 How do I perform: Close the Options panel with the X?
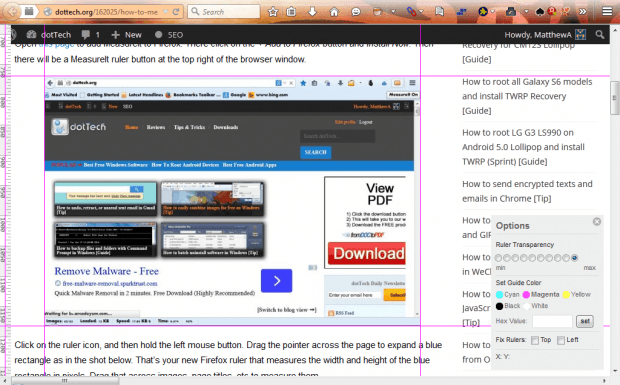click(x=597, y=221)
